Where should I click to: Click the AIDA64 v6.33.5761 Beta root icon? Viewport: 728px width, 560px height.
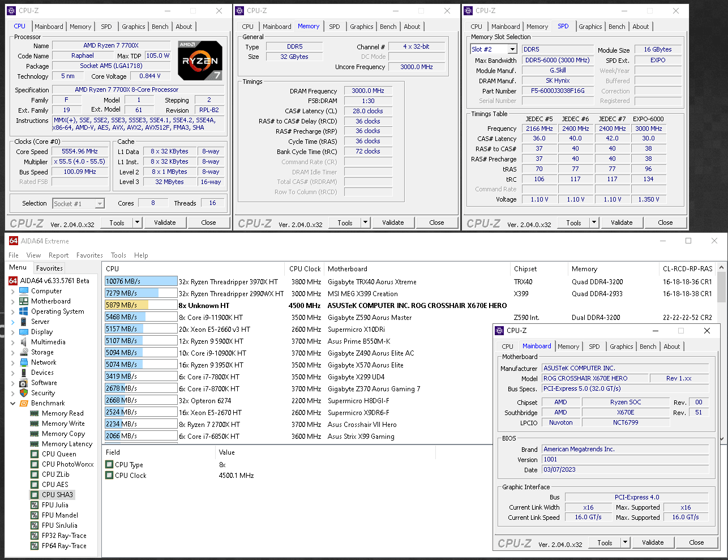[13, 281]
